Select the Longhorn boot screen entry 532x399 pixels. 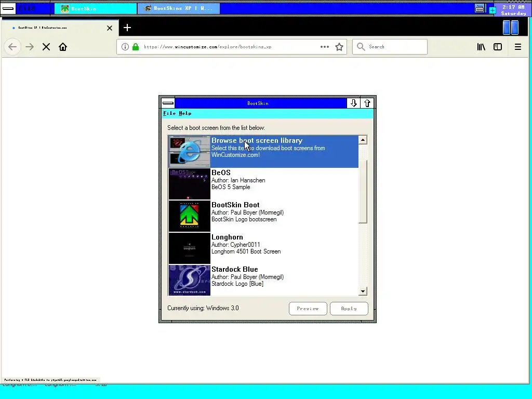263,248
